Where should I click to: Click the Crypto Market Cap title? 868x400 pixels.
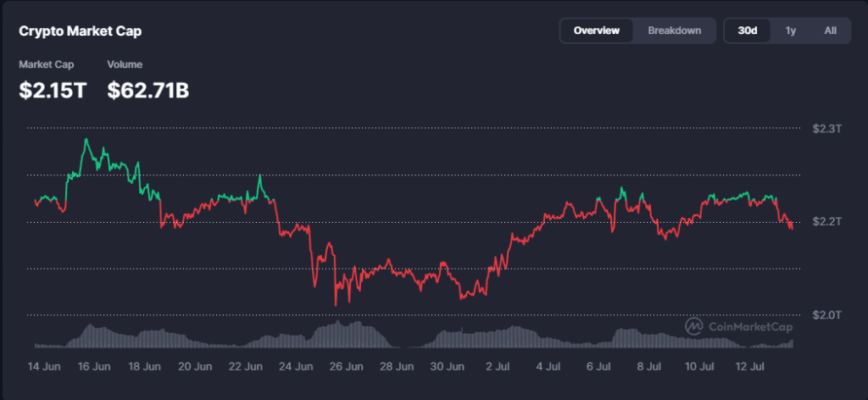coord(81,31)
